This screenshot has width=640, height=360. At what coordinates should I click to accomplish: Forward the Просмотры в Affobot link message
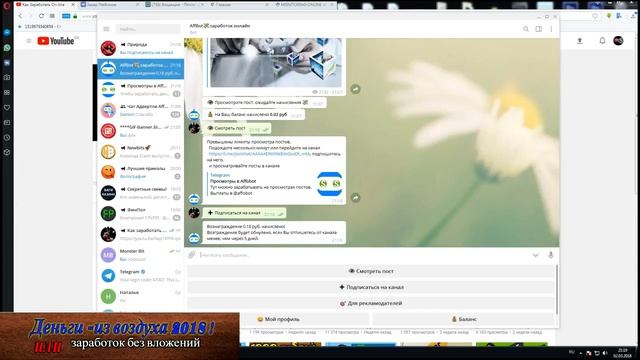(356, 198)
